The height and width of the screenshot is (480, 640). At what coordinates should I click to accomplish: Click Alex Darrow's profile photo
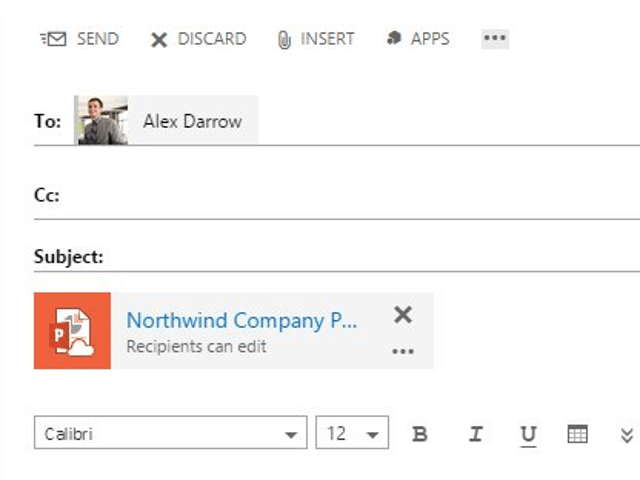click(x=101, y=120)
